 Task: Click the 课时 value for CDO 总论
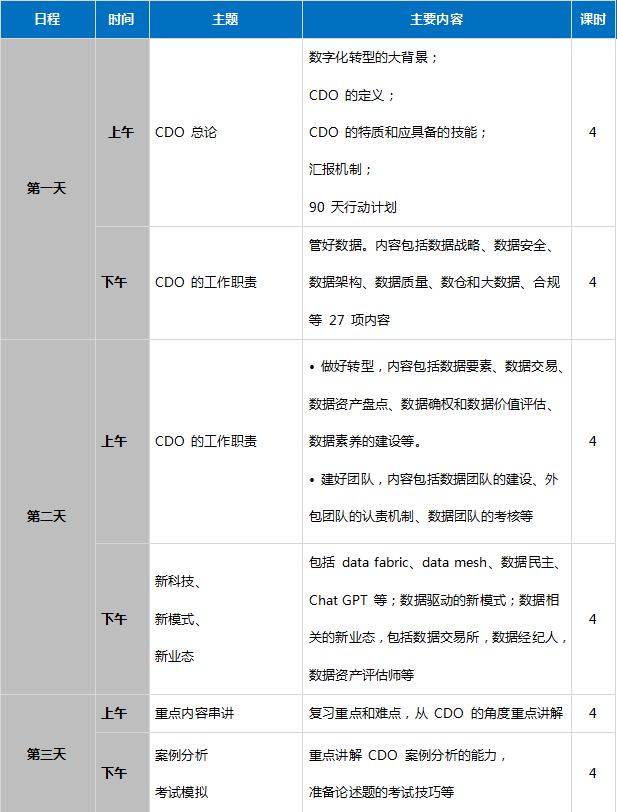pyautogui.click(x=592, y=132)
